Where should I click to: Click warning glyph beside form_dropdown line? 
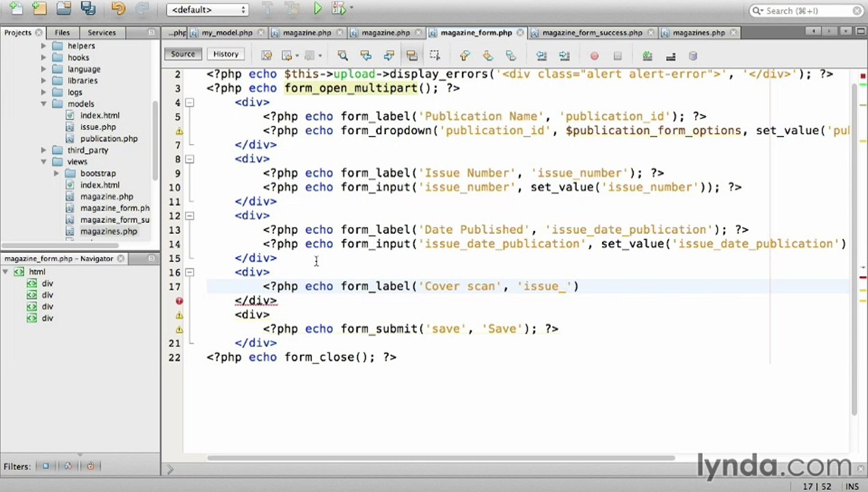point(179,131)
